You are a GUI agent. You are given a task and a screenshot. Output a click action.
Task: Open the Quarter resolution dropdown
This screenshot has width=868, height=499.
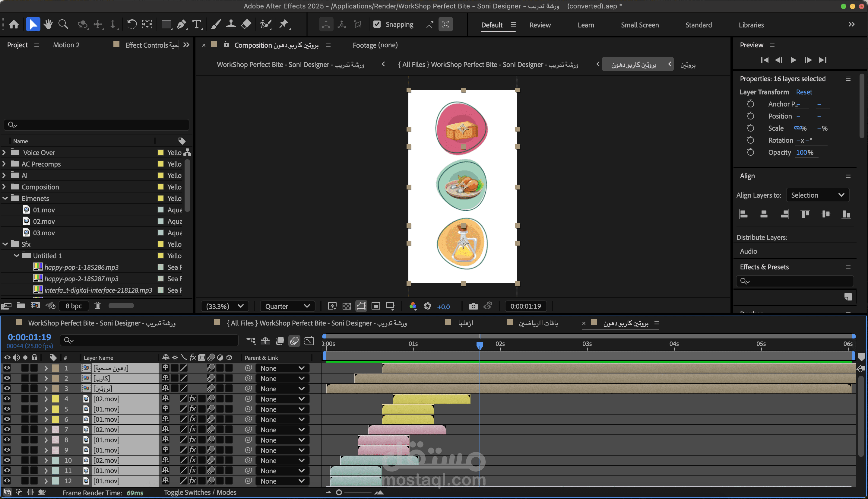[287, 306]
